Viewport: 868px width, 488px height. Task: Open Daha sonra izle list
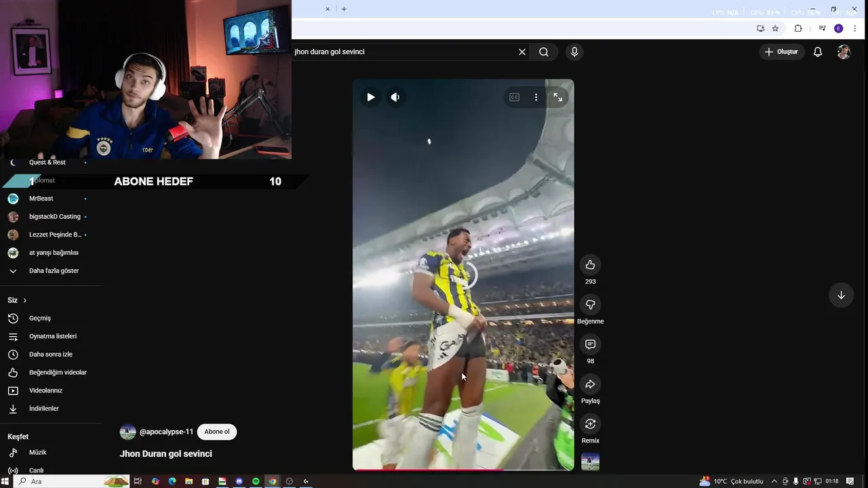[x=50, y=354]
